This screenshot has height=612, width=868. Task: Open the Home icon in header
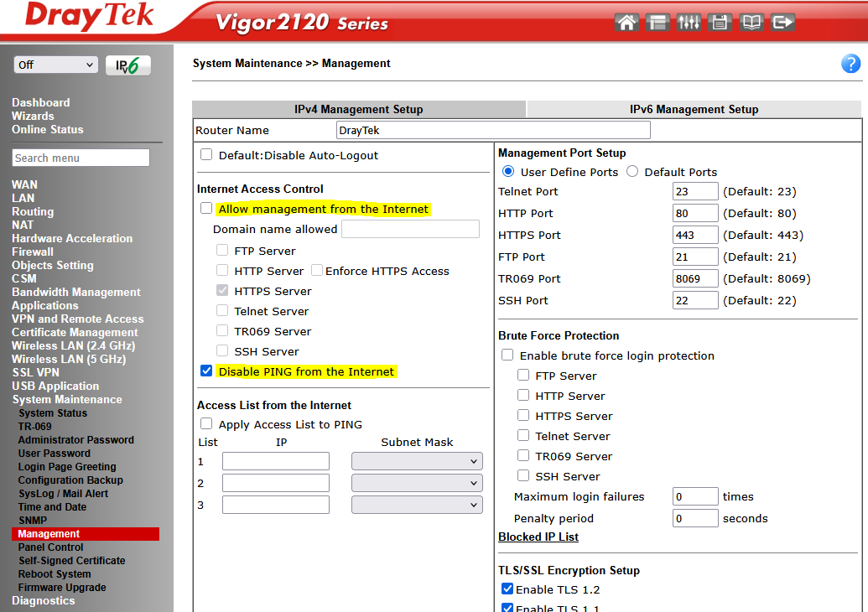tap(626, 22)
